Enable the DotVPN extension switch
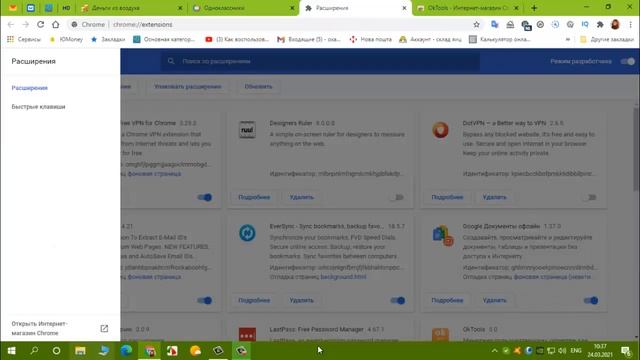This screenshot has height=360, width=640. pos(590,197)
